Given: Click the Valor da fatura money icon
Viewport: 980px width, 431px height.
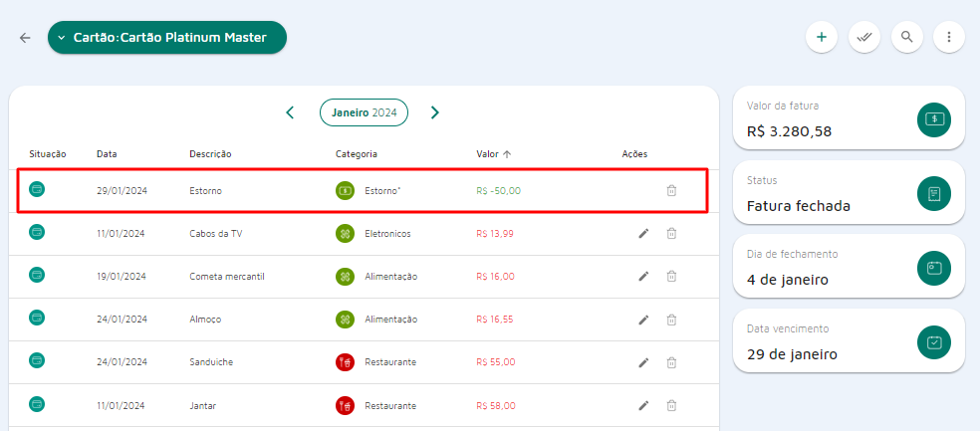Looking at the screenshot, I should point(934,119).
